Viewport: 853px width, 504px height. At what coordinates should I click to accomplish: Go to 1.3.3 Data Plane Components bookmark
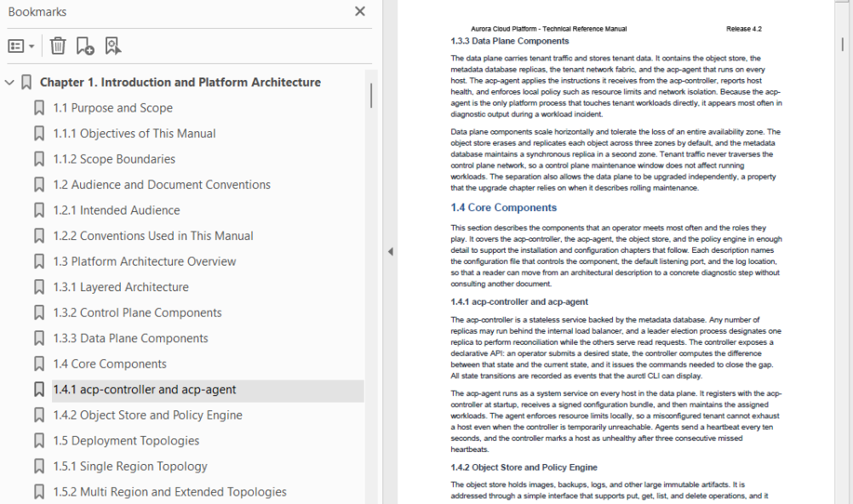click(x=130, y=338)
